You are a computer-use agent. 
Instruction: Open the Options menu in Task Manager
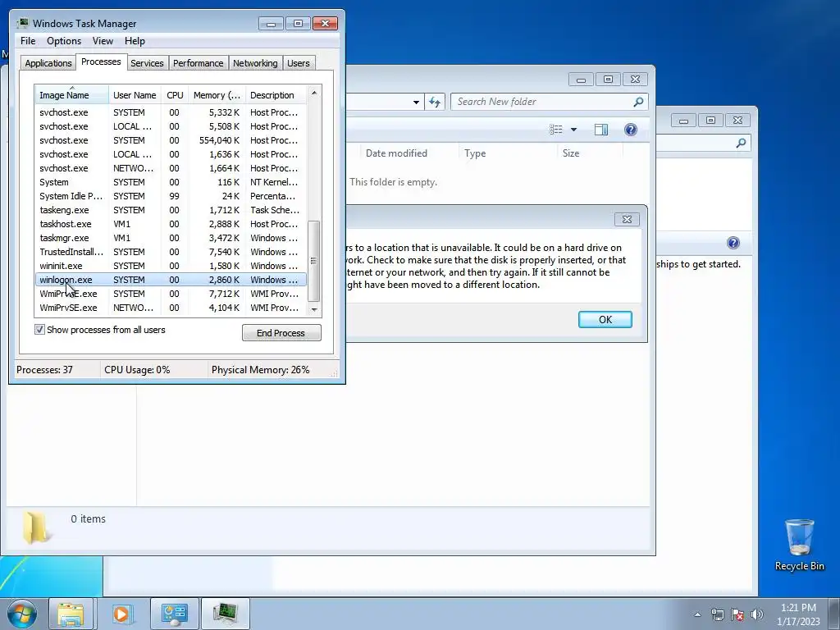64,41
